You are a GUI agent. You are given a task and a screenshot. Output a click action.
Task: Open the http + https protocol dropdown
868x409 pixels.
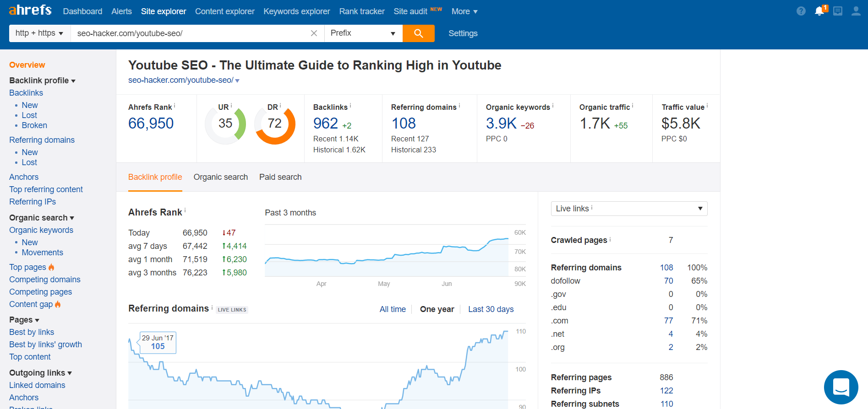tap(39, 33)
